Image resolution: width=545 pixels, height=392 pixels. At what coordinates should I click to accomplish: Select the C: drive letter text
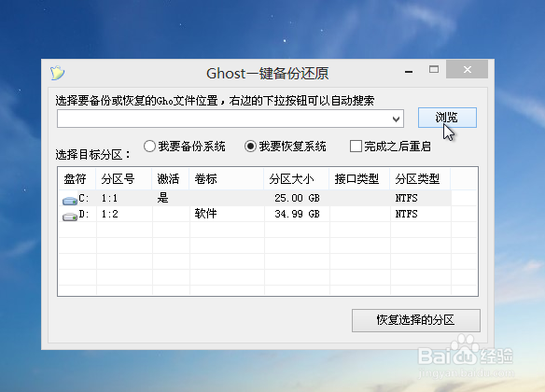click(84, 198)
